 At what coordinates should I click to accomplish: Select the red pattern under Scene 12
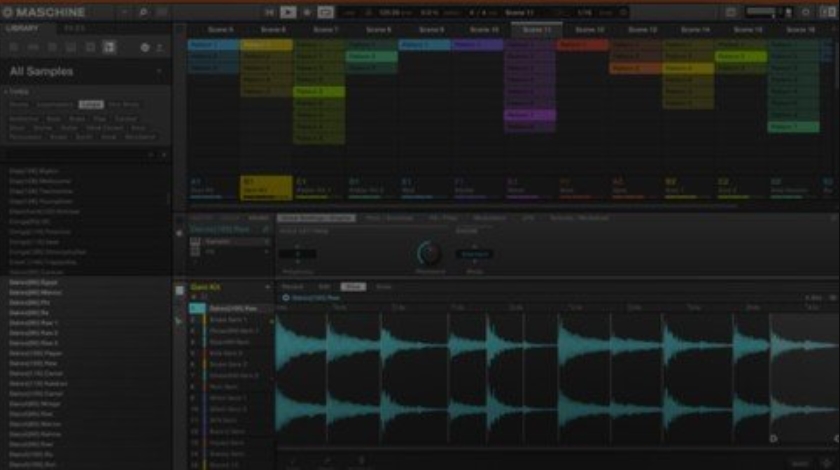pyautogui.click(x=582, y=45)
